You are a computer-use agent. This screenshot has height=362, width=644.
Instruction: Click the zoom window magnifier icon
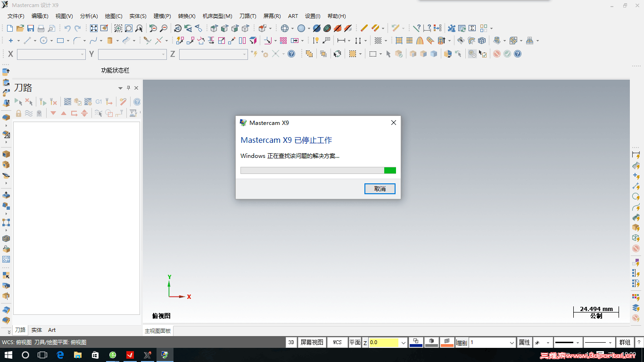(x=118, y=28)
